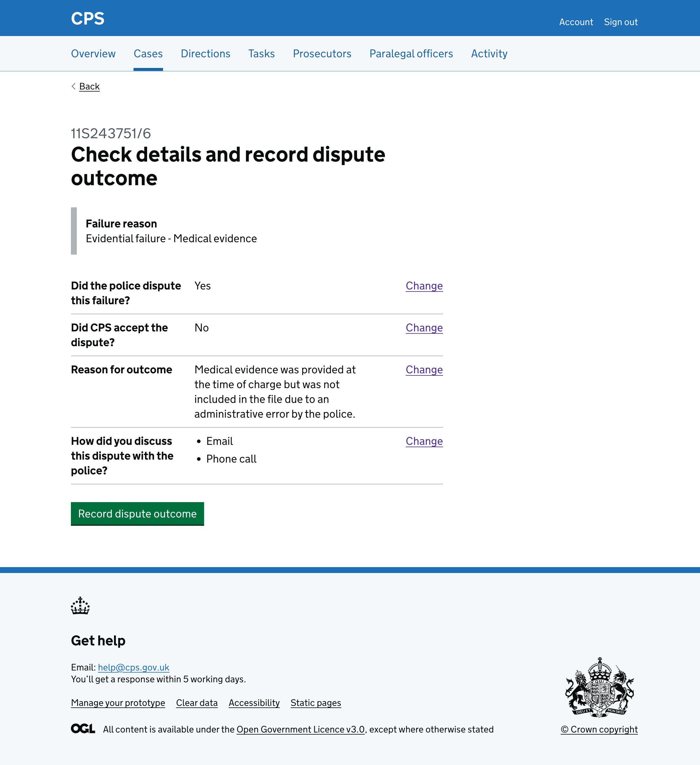Change the reason for outcome
700x765 pixels.
tap(424, 369)
